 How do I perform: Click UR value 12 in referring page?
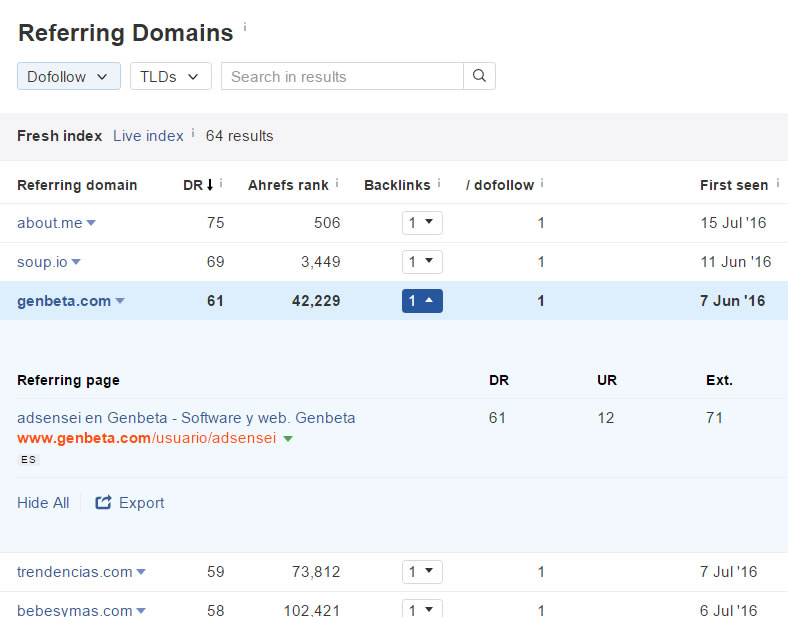click(x=606, y=418)
